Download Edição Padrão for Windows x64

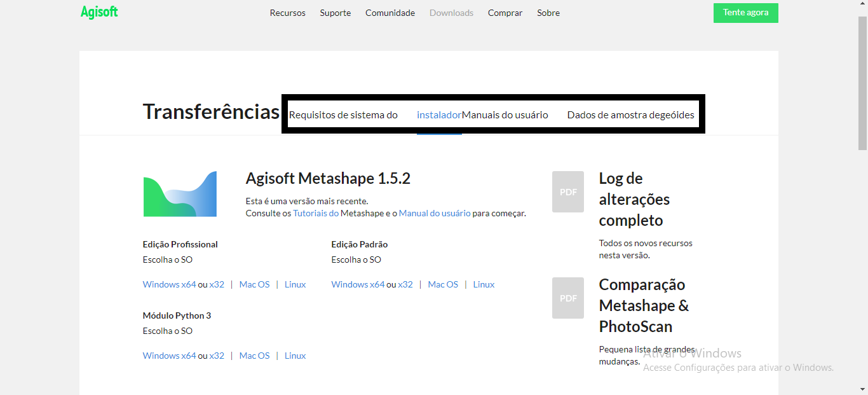click(358, 285)
